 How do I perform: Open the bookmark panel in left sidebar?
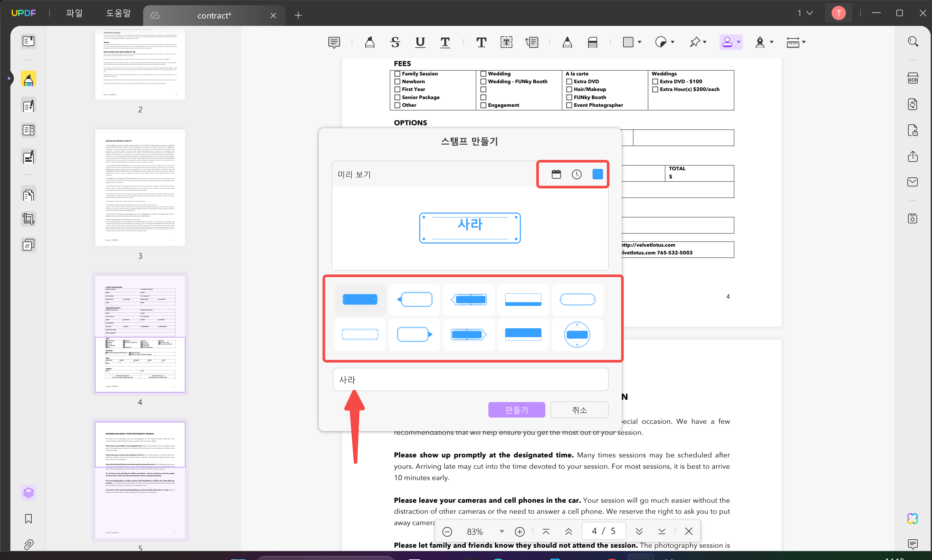coord(28,519)
